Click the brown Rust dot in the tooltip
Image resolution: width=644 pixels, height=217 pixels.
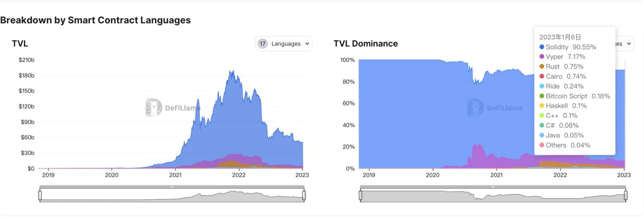click(541, 66)
